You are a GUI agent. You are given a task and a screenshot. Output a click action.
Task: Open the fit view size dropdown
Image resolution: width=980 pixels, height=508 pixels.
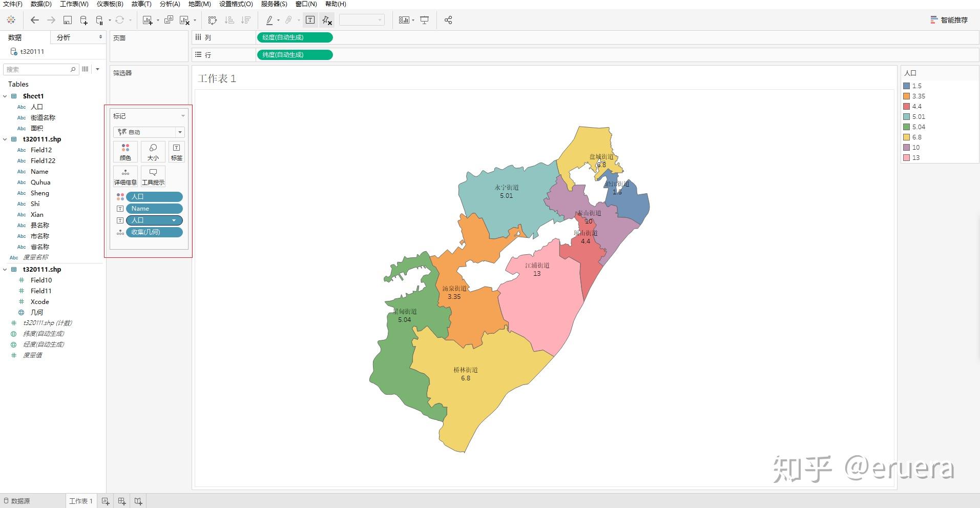362,20
